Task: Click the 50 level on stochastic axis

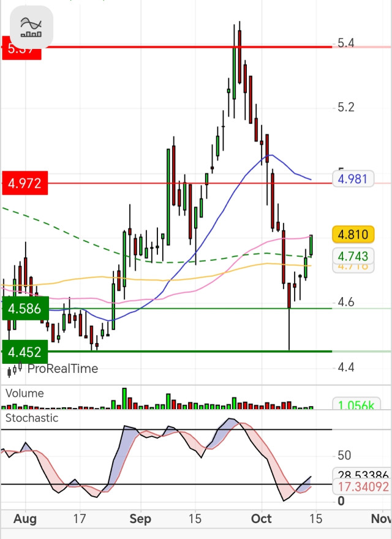Action: 344,456
